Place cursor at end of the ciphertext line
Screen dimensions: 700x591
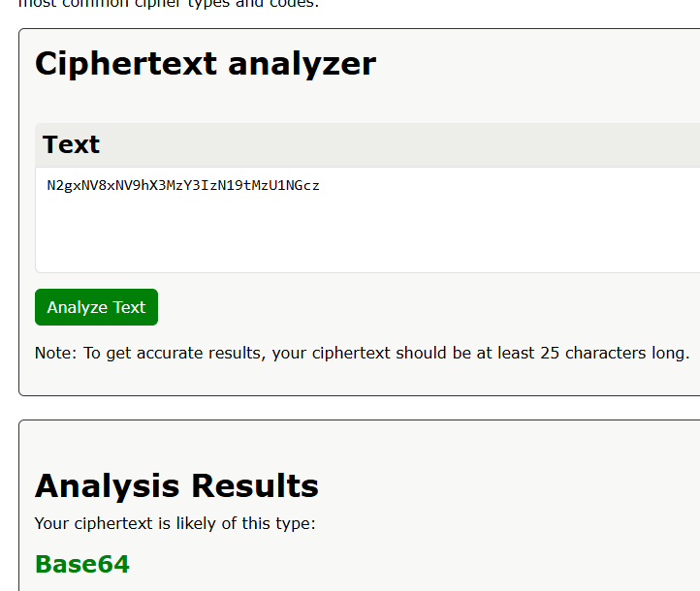pos(321,185)
